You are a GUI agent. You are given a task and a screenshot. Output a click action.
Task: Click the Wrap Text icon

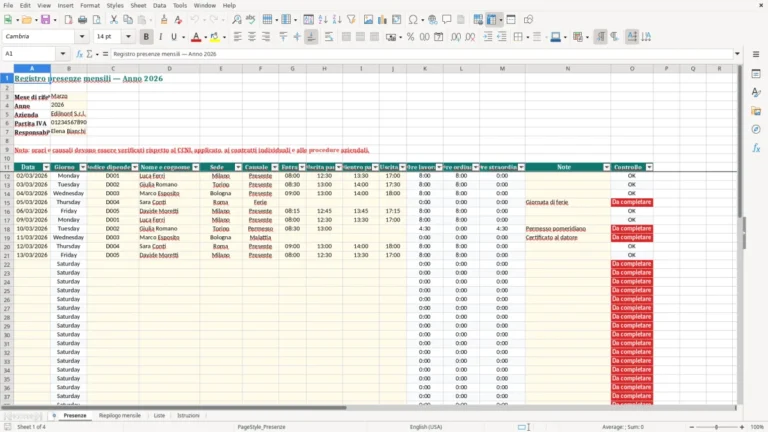click(329, 37)
